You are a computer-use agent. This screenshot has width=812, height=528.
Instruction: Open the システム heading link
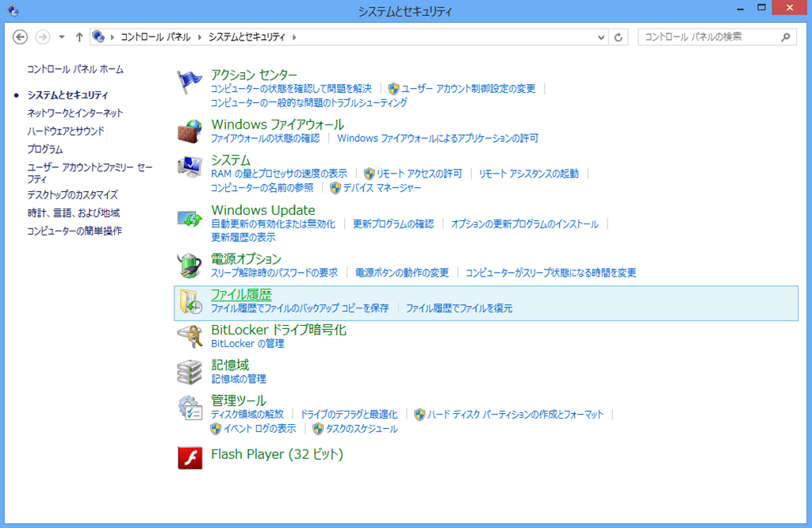pos(231,160)
